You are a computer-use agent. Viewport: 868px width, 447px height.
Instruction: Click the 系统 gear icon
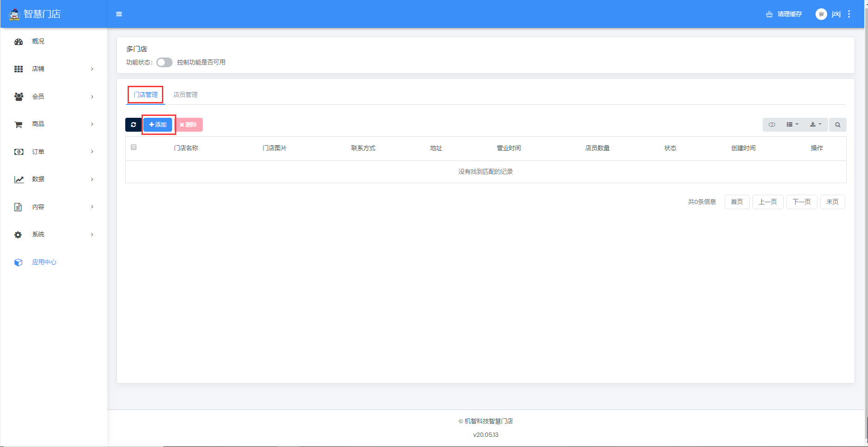click(18, 235)
